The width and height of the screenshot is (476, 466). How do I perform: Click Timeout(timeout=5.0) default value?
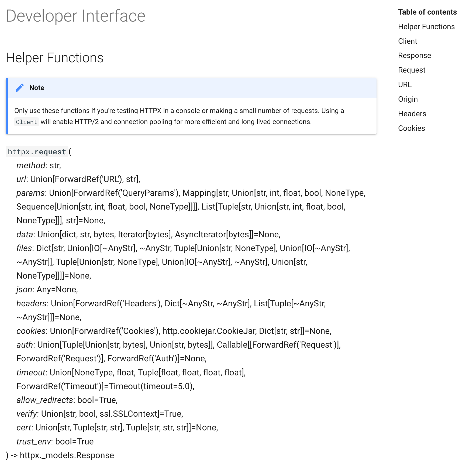(x=150, y=386)
